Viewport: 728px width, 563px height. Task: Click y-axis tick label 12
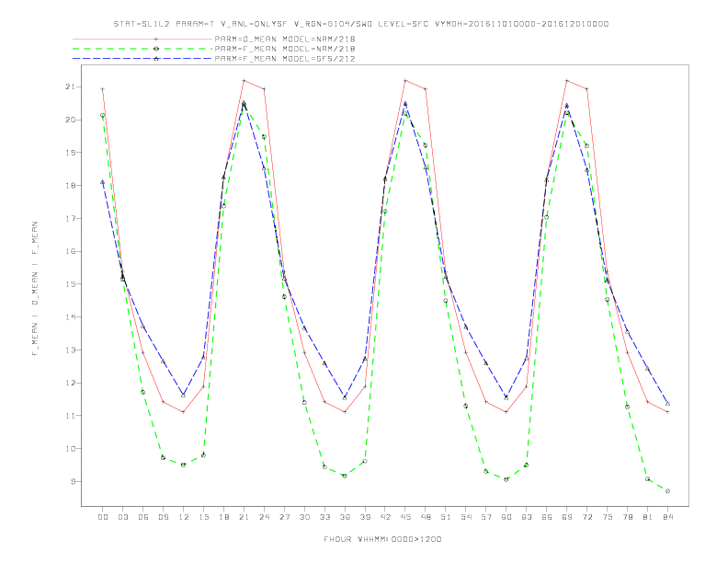(x=70, y=383)
